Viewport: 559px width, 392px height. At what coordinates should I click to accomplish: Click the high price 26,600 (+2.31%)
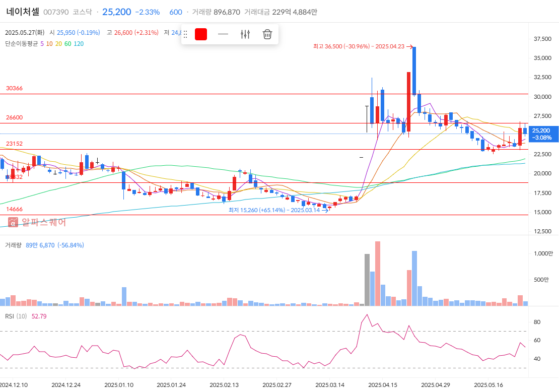136,32
